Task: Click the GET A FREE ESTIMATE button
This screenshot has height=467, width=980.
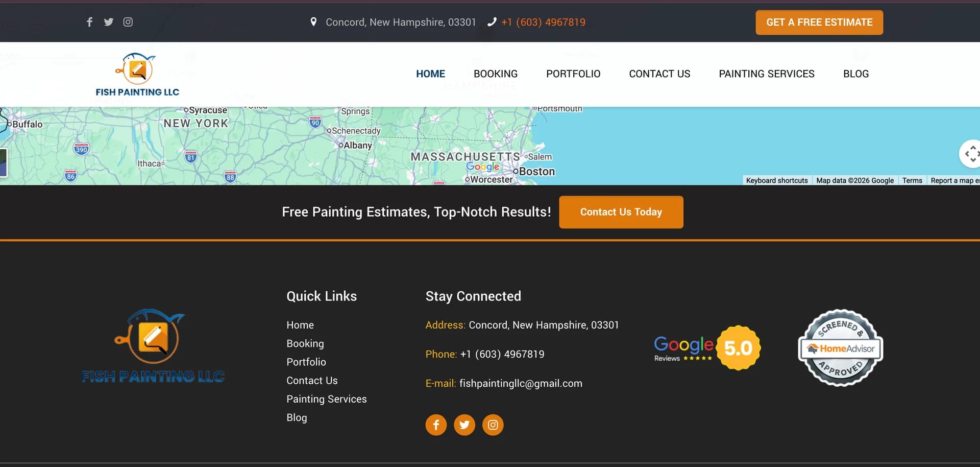Action: pos(819,22)
